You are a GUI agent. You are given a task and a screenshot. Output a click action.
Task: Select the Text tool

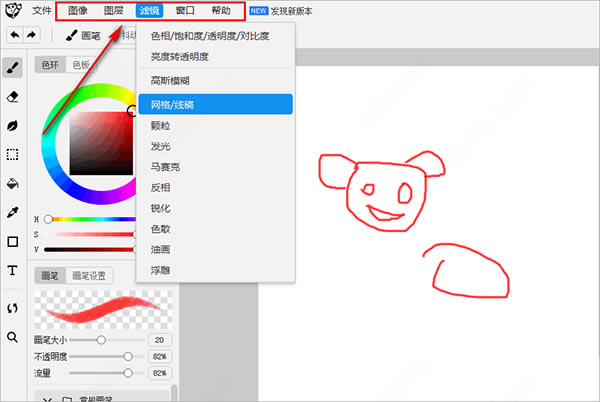point(13,271)
